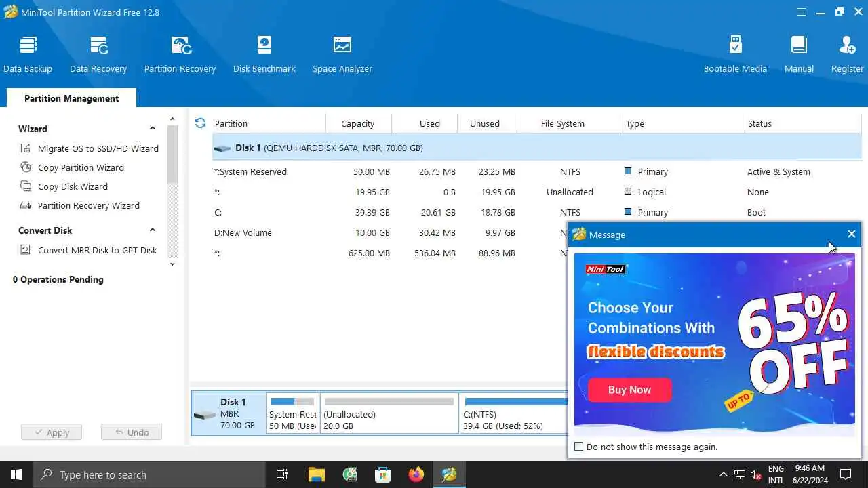Click the Partition Recovery Wizard icon
This screenshot has width=868, height=488.
(26, 205)
